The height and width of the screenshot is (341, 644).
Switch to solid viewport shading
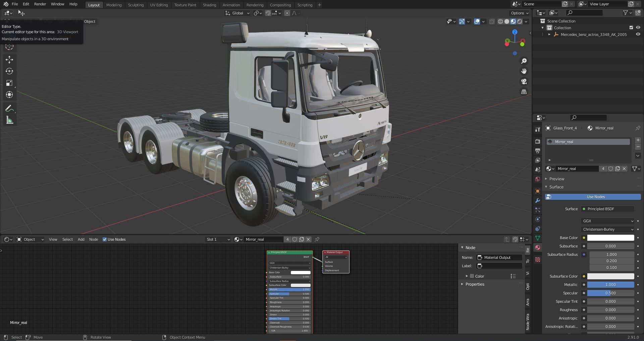tap(506, 21)
